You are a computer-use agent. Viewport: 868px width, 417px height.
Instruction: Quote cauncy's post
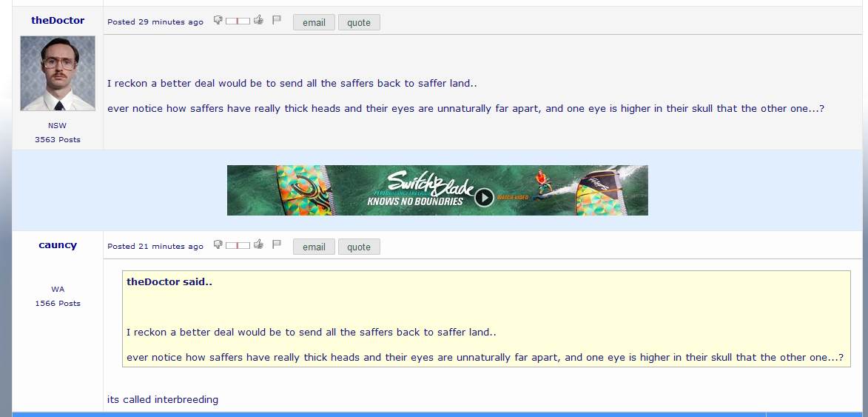(359, 247)
